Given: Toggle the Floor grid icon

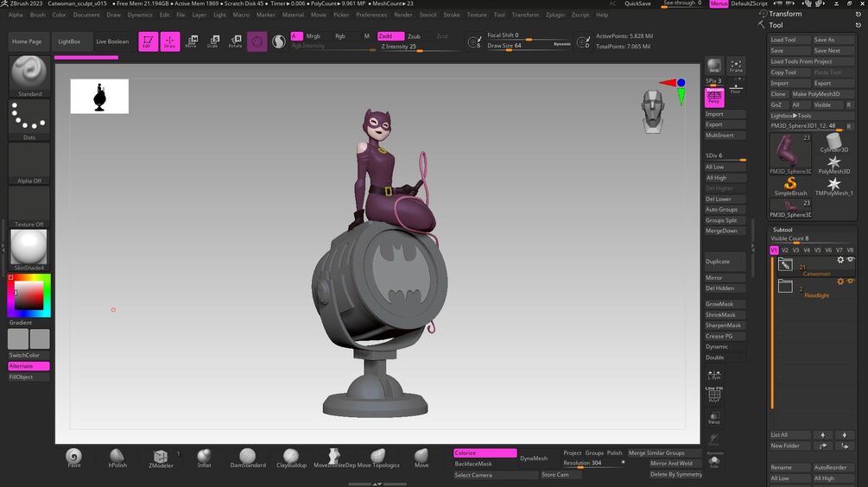Looking at the screenshot, I should (736, 88).
